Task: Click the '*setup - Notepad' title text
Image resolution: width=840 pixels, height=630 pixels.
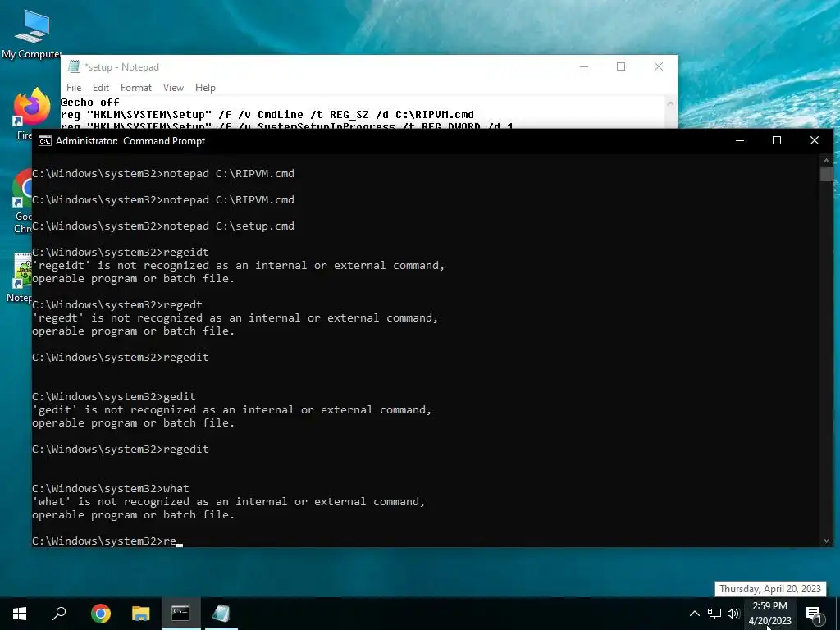Action: point(122,67)
